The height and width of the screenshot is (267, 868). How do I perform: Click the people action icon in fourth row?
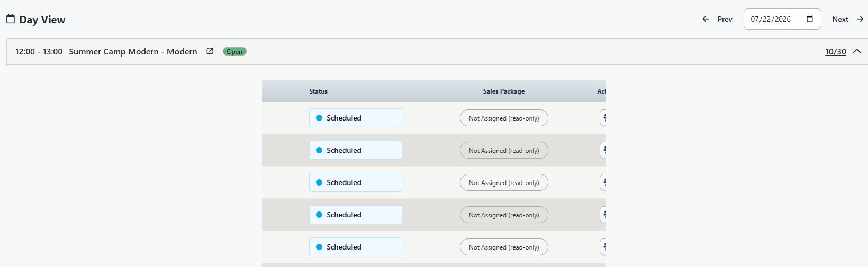pyautogui.click(x=603, y=215)
